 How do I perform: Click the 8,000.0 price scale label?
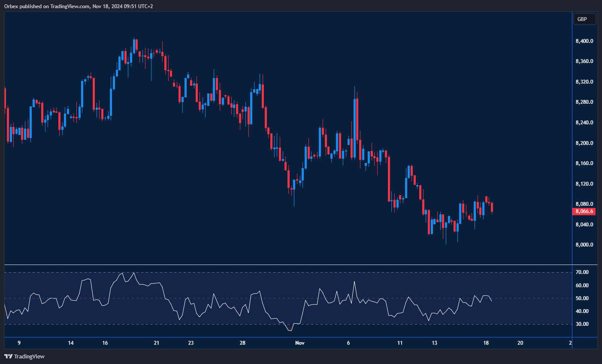pyautogui.click(x=584, y=245)
